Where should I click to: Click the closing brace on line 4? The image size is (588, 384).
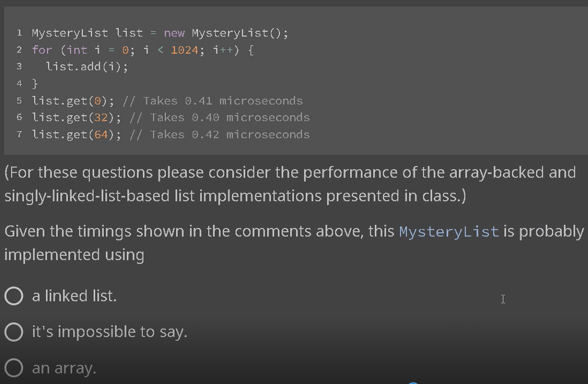[35, 84]
